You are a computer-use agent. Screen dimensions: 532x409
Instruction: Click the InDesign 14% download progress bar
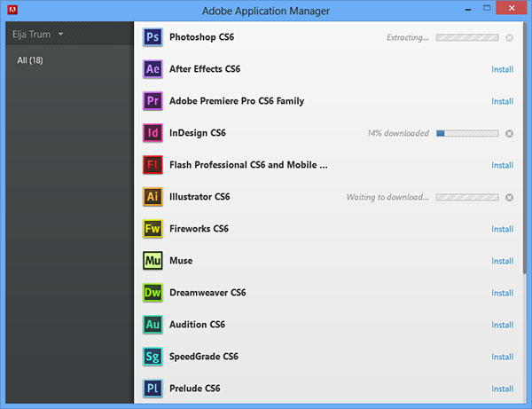pos(467,133)
